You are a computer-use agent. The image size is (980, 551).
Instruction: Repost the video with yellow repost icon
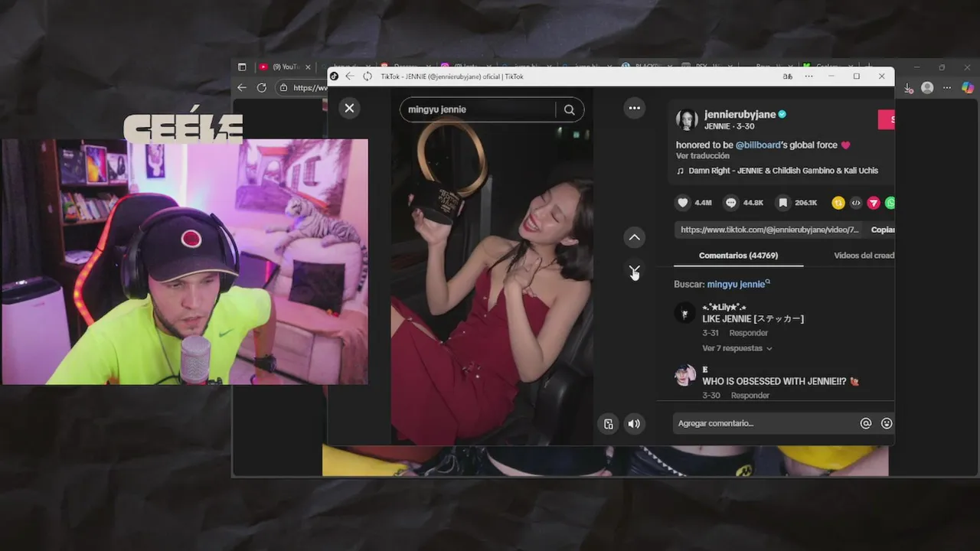coord(838,203)
